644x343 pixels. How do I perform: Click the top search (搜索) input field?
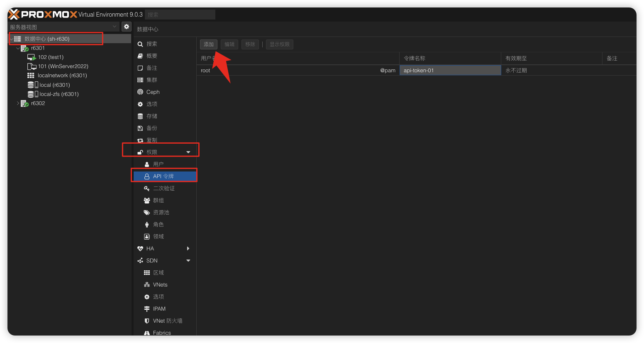[x=180, y=15]
